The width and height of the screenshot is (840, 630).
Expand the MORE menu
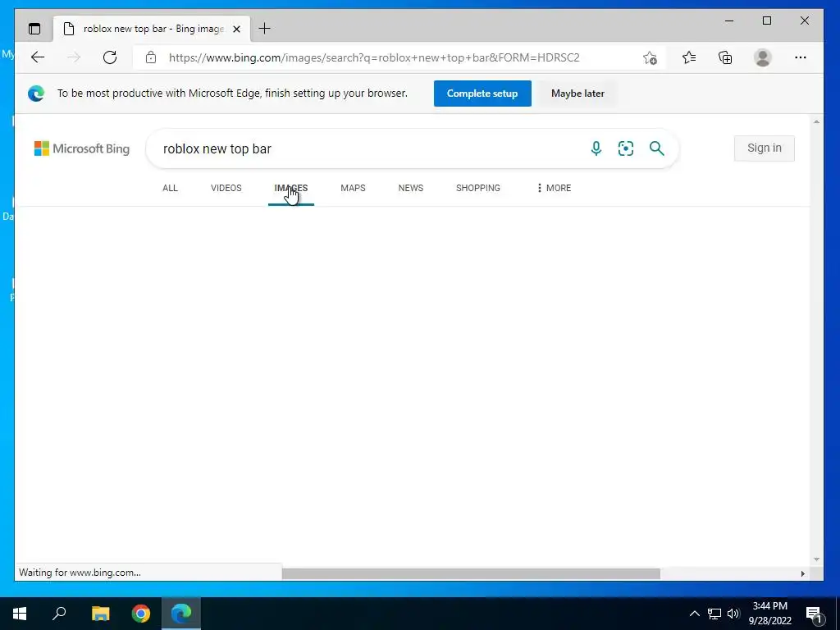pos(554,188)
